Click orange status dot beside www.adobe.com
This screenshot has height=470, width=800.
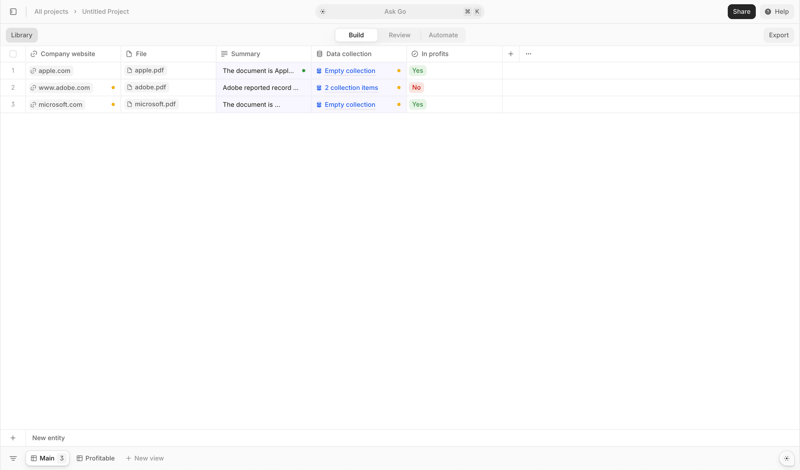[113, 88]
